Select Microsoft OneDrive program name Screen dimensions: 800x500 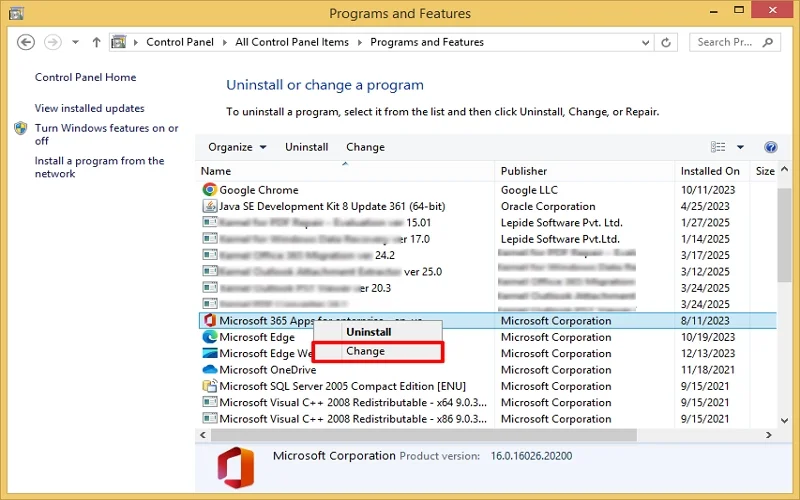click(267, 369)
